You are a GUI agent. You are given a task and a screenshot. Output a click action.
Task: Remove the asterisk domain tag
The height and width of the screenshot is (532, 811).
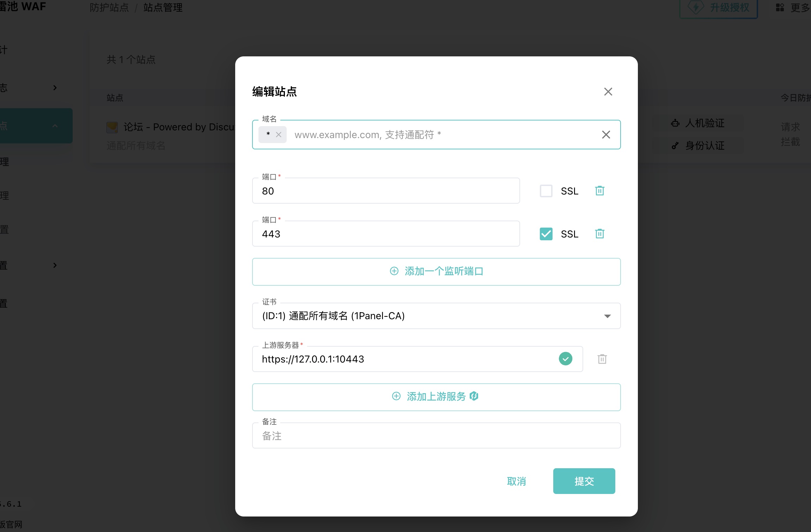tap(279, 135)
